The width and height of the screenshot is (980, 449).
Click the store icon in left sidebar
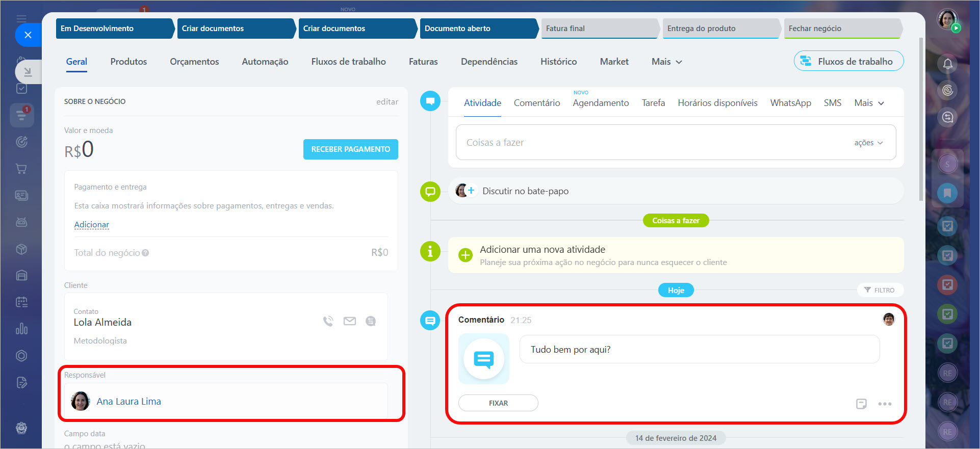click(21, 275)
